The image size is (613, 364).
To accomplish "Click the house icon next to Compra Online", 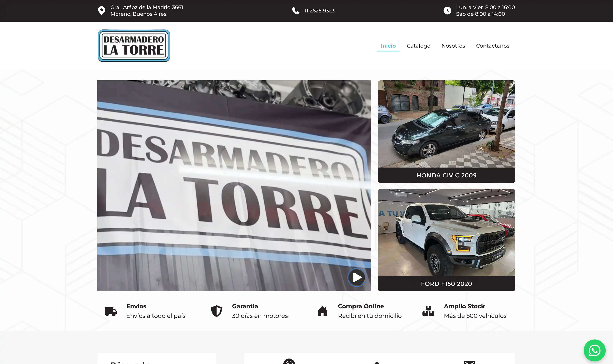I will 322,311.
